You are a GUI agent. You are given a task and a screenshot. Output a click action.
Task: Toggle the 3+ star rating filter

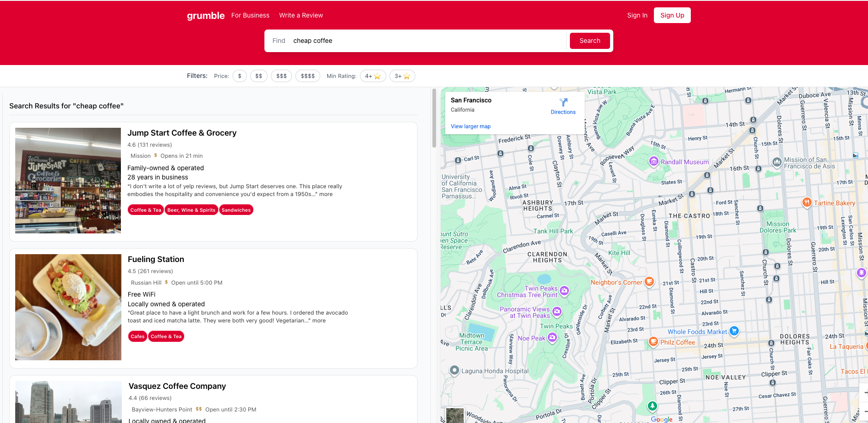402,76
